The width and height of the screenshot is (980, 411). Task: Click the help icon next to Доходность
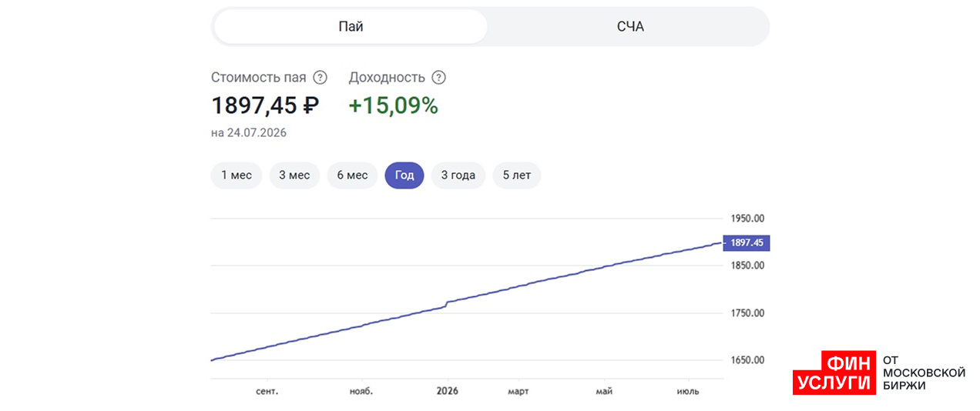coord(438,78)
